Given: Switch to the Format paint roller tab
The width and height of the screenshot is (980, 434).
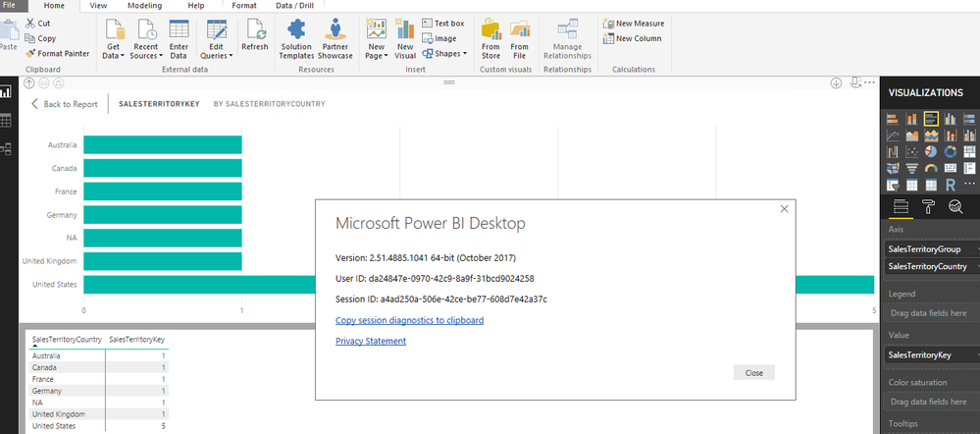Looking at the screenshot, I should coord(929,206).
